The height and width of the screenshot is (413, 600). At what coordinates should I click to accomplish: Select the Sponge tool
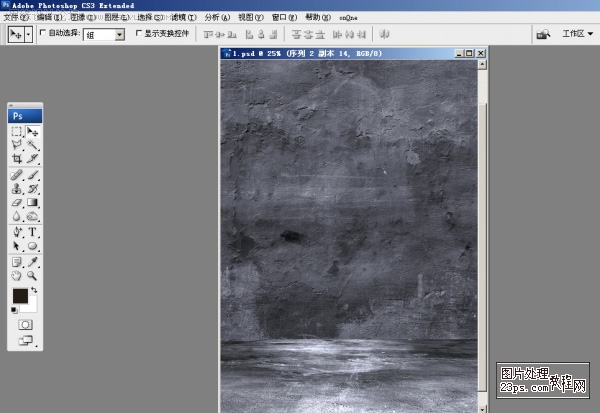pos(33,216)
